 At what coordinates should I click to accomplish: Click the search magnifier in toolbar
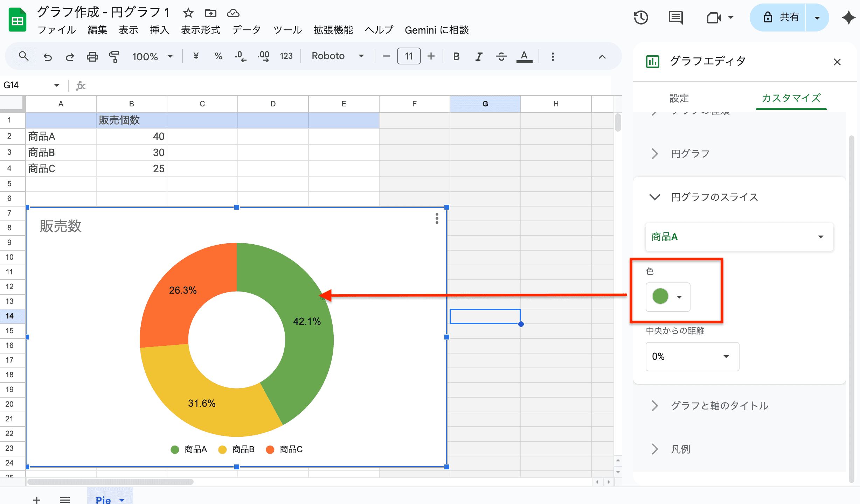click(x=23, y=56)
